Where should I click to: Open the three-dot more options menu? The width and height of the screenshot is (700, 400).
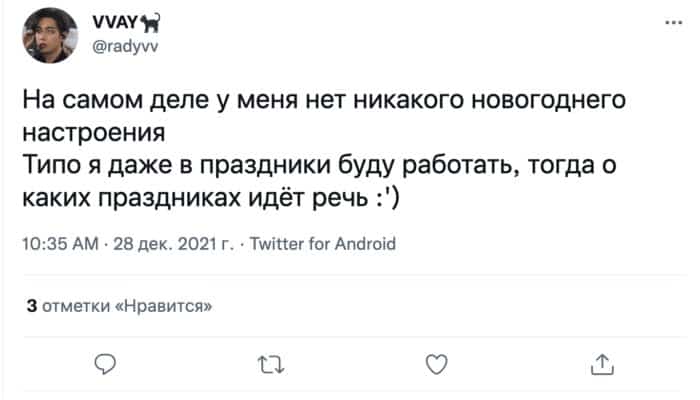[x=674, y=22]
